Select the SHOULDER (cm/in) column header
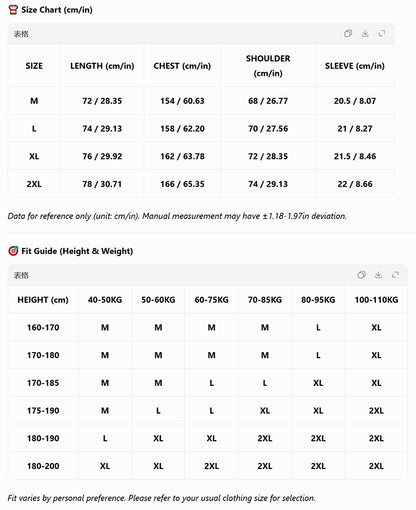The image size is (416, 510). tap(268, 66)
